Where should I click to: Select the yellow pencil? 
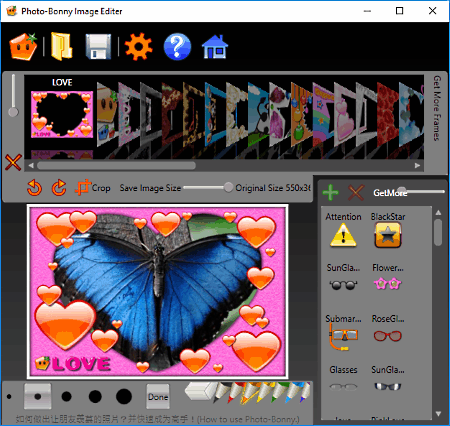pos(263,392)
